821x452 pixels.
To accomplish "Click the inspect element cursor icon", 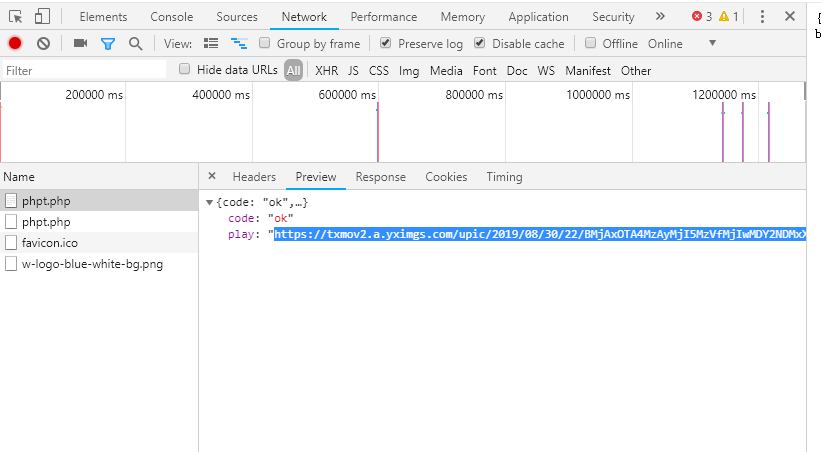I will [15, 17].
